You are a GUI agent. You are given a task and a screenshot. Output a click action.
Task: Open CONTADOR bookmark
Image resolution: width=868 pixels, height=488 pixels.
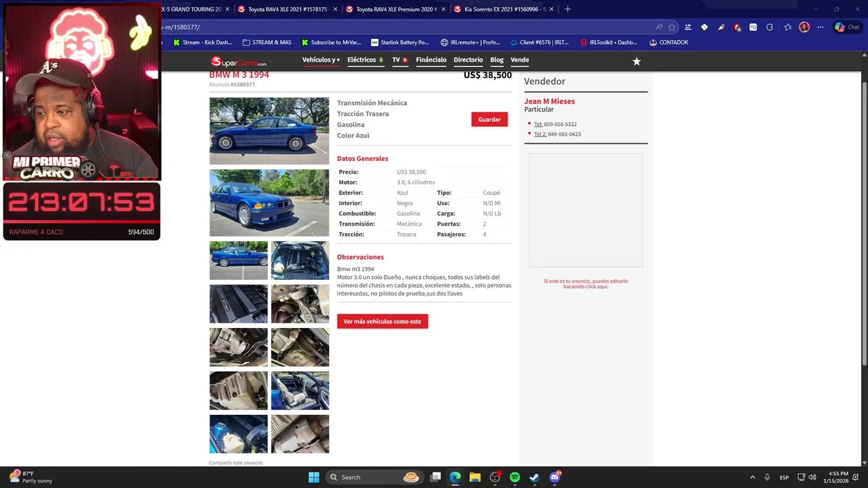click(669, 42)
